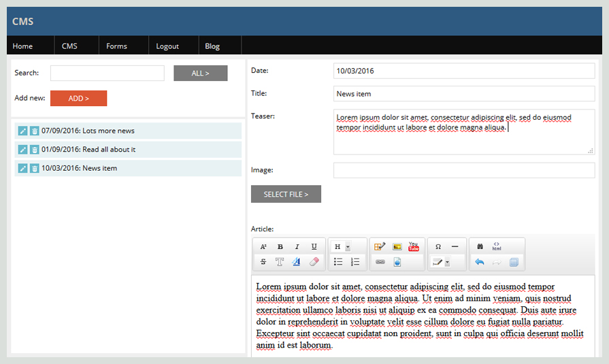Insert a hyperlink with the chain icon
Image resolution: width=609 pixels, height=364 pixels.
(380, 262)
